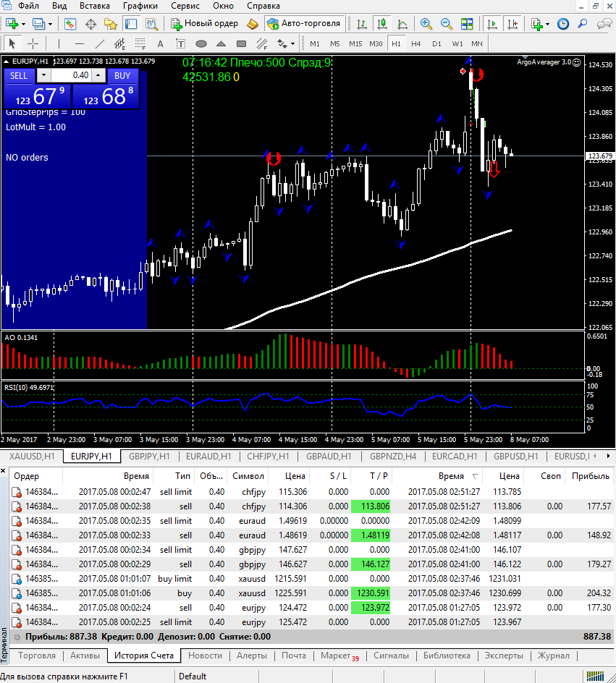616x683 pixels.
Task: Click the lot size 0.40 field
Action: coord(71,75)
